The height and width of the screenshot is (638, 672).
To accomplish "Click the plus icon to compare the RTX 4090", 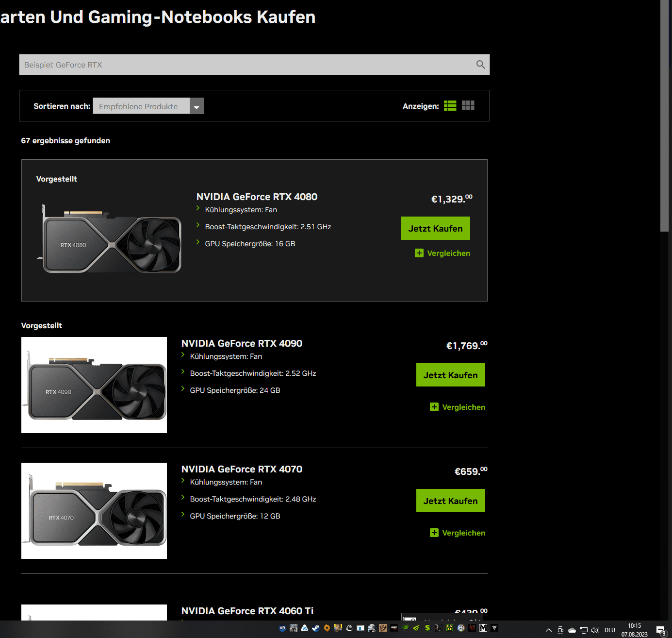I will pos(434,407).
